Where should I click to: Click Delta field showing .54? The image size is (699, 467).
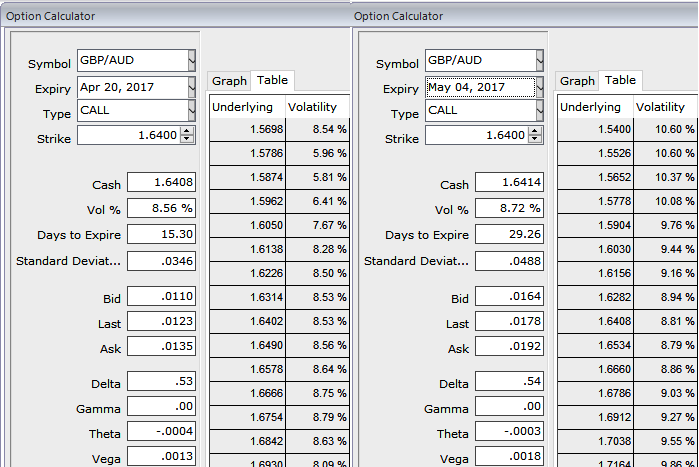pos(509,381)
